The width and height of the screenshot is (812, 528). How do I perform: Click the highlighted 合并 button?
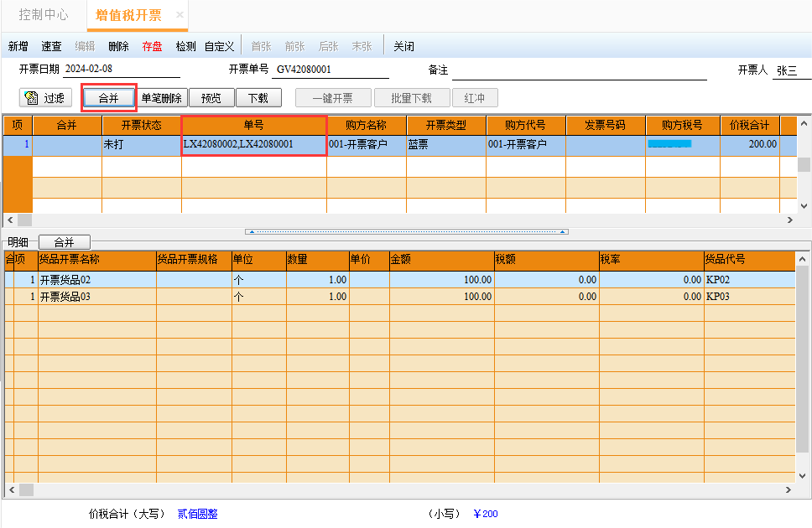click(109, 98)
